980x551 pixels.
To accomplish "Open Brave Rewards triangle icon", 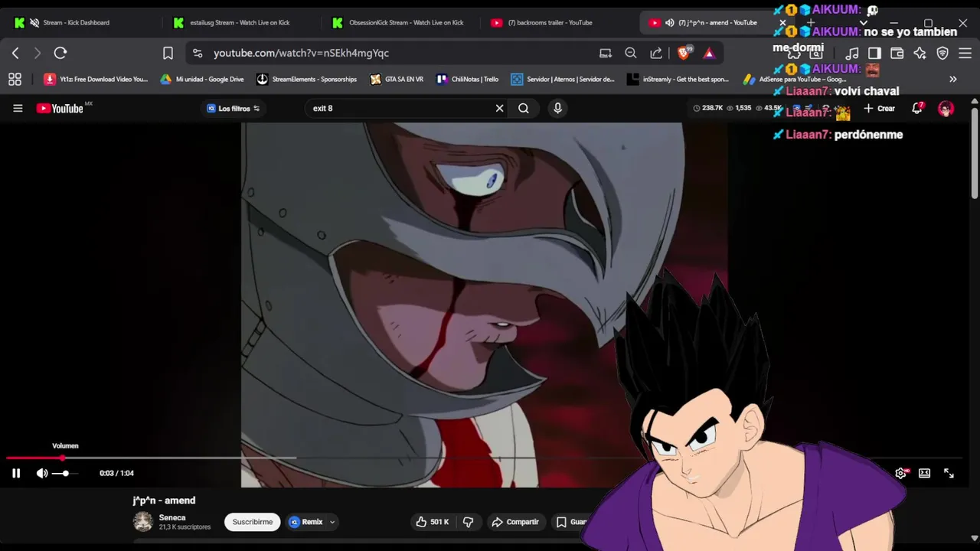I will coord(709,53).
